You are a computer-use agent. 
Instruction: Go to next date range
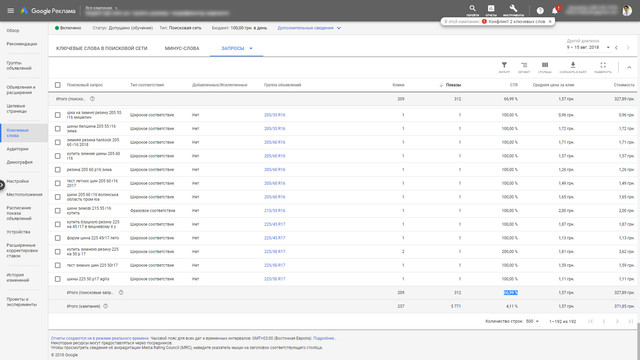coord(628,48)
